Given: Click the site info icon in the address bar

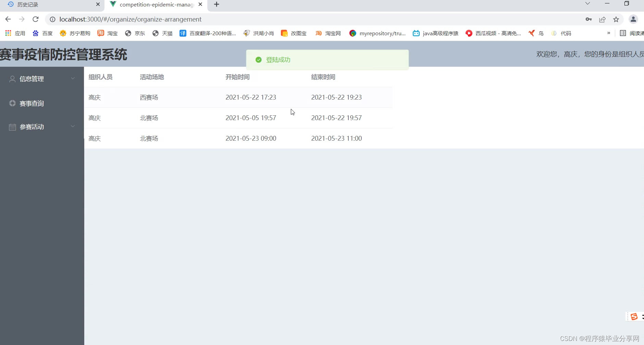Looking at the screenshot, I should tap(53, 20).
